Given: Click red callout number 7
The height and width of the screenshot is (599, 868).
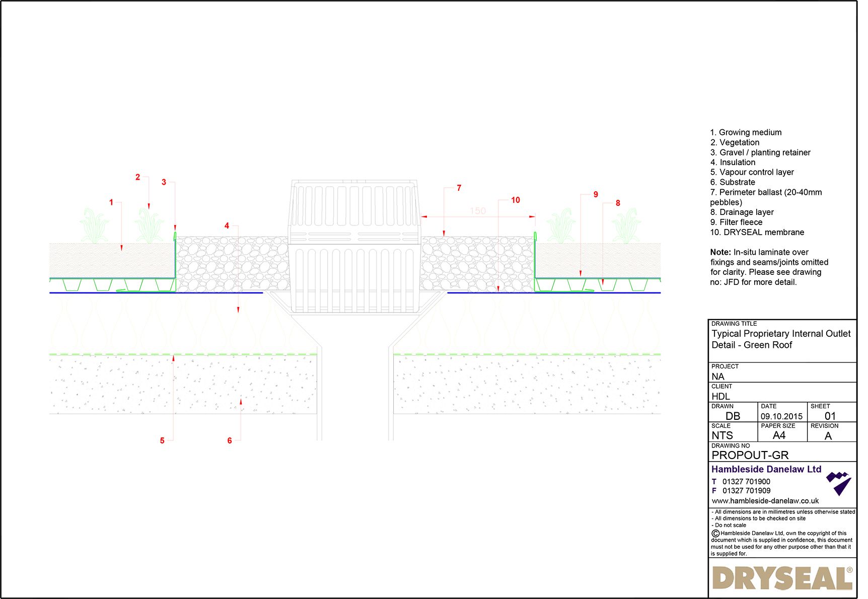Looking at the screenshot, I should point(459,188).
